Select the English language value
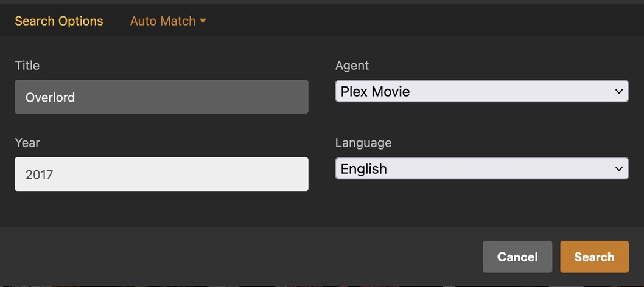The image size is (644, 287). (364, 169)
